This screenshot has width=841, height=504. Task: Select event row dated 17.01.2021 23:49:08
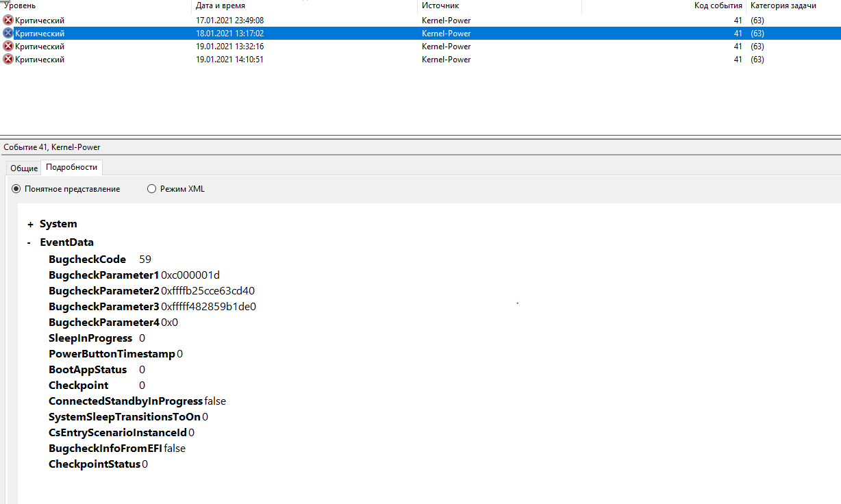[x=420, y=21]
